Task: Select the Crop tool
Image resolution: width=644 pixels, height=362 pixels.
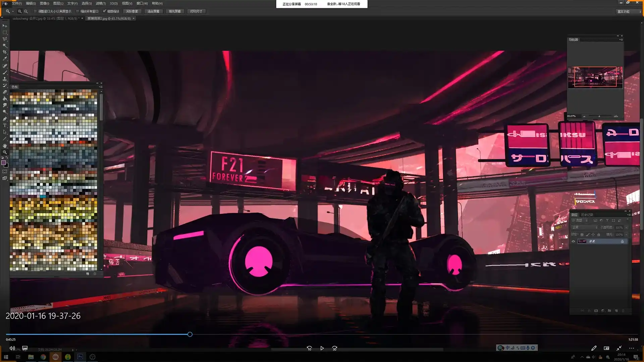Action: [5, 52]
